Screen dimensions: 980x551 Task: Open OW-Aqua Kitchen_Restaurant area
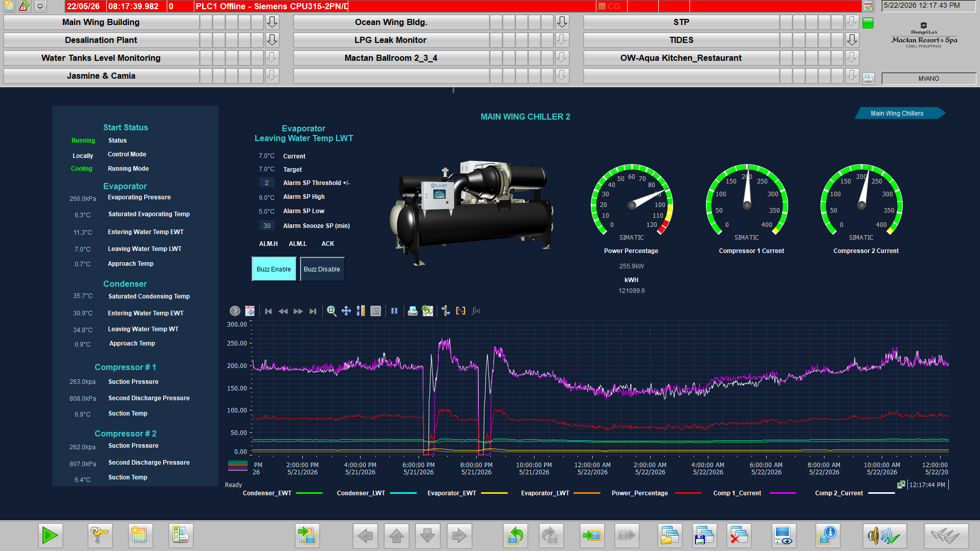(x=681, y=58)
